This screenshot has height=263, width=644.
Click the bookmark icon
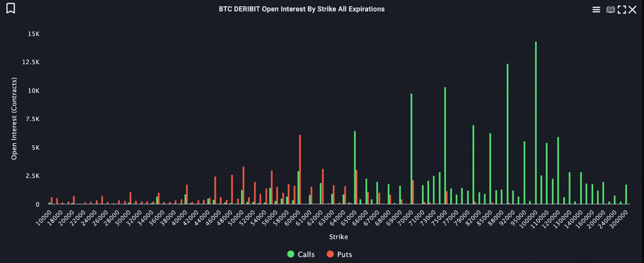(11, 8)
